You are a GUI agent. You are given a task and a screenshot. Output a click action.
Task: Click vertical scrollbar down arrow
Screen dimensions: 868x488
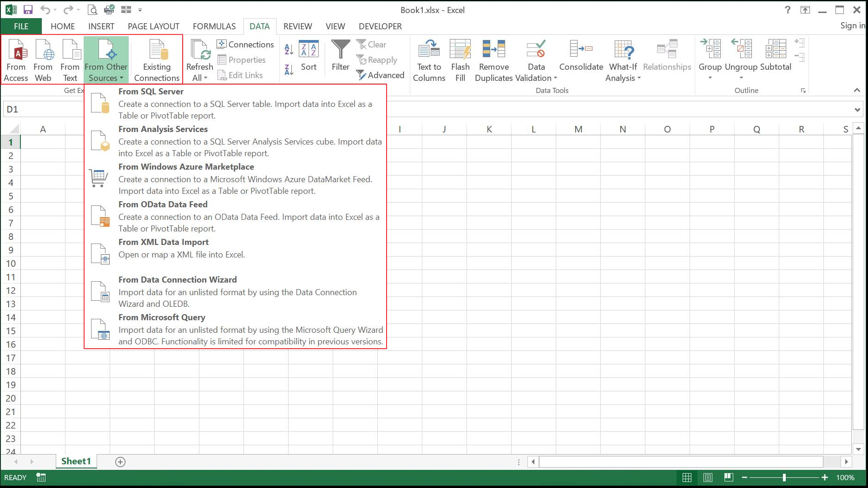[x=858, y=449]
